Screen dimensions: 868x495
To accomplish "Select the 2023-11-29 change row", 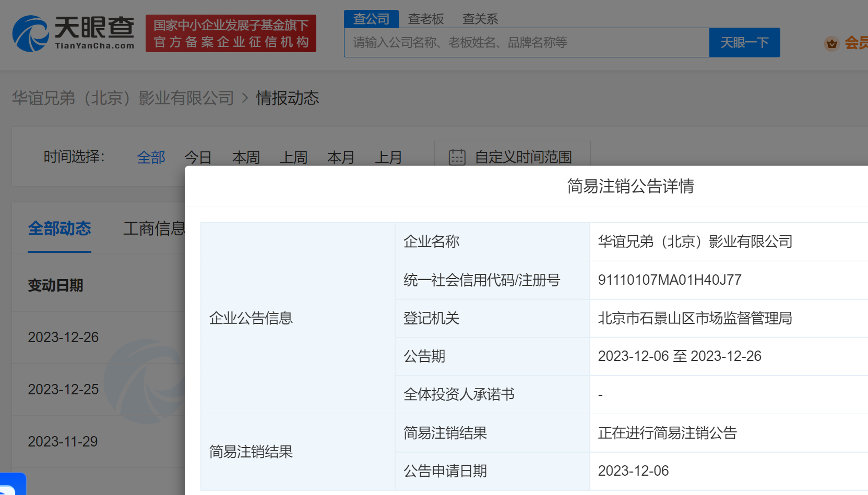I will 98,442.
